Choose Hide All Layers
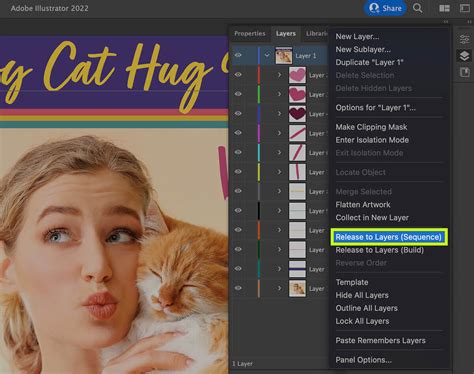 point(362,295)
